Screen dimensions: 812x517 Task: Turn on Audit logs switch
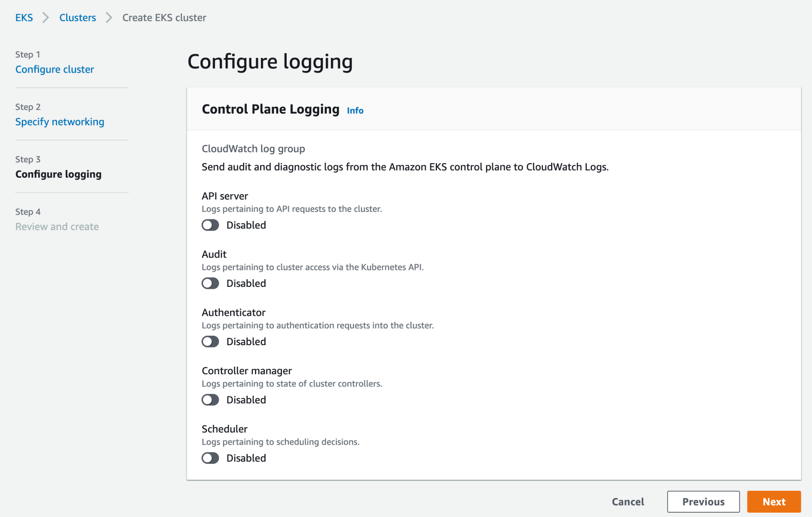210,283
